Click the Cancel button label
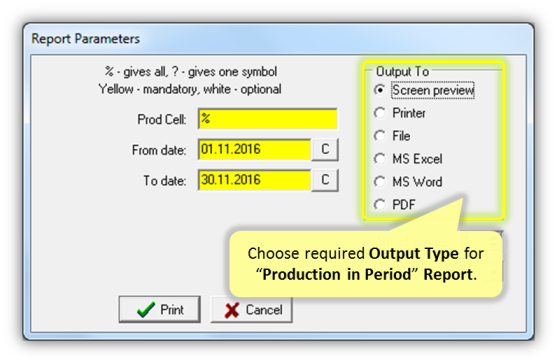557x363 pixels. [264, 310]
